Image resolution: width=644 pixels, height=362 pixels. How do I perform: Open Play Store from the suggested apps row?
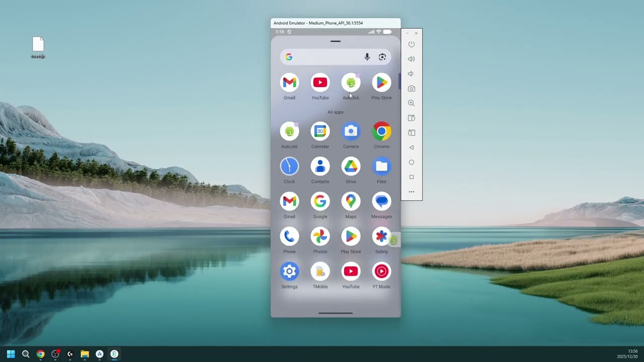[x=381, y=83]
